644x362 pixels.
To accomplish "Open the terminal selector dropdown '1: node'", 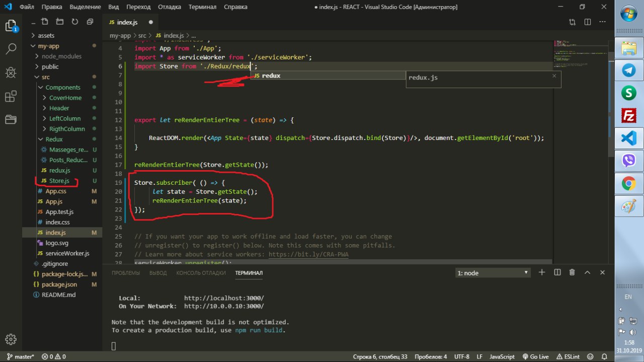I will (x=493, y=273).
